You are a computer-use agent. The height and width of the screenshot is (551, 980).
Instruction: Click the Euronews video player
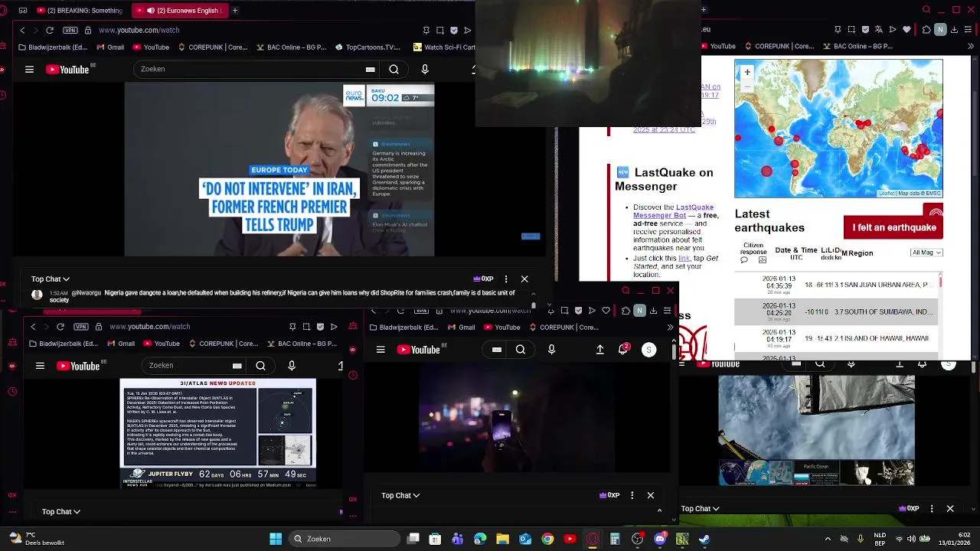279,169
